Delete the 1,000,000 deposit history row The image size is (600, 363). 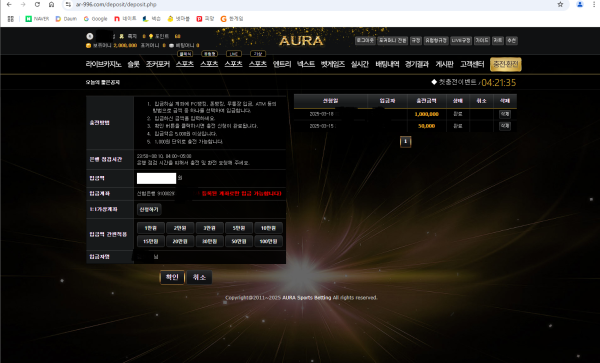pyautogui.click(x=505, y=114)
